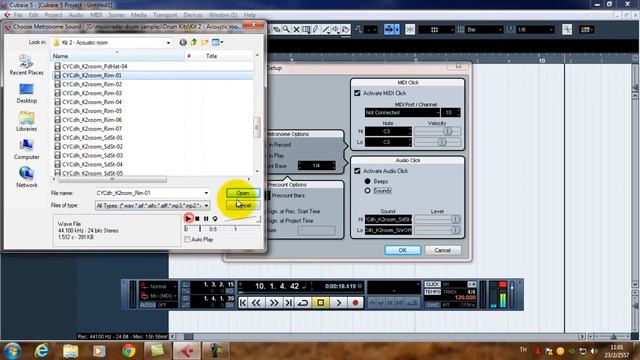This screenshot has height=360, width=640.
Task: Select the Mute (X) tool in toolbar
Action: tap(296, 29)
